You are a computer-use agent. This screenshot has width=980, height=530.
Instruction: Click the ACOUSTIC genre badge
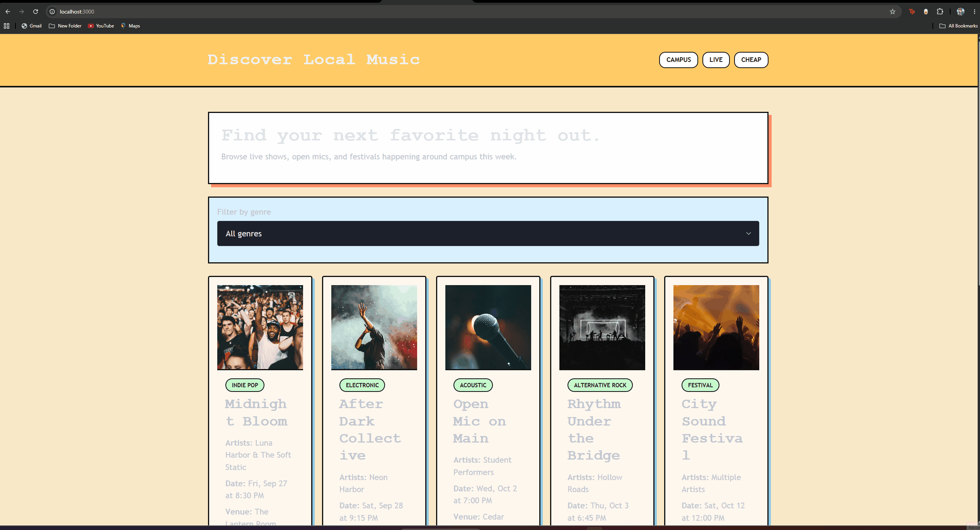[x=473, y=385]
